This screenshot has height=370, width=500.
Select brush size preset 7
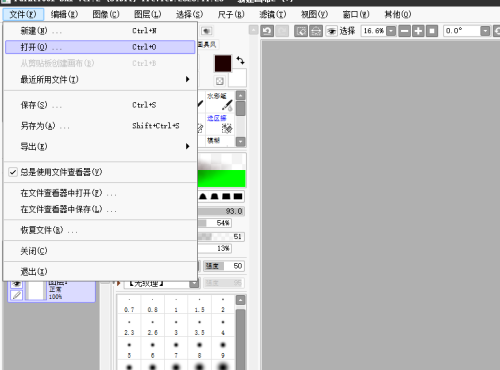click(x=176, y=350)
